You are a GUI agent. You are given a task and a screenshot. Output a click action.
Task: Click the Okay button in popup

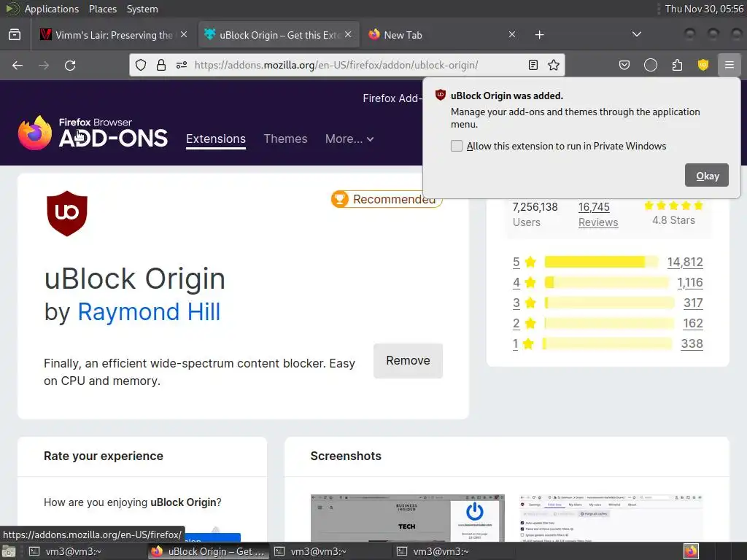click(x=706, y=176)
